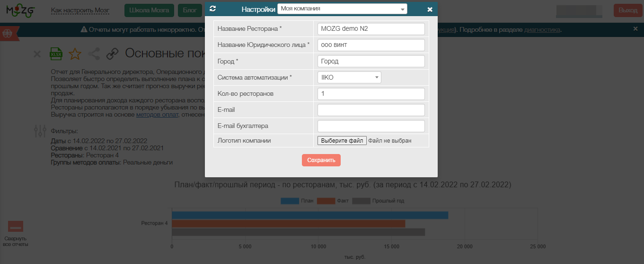
Task: Click the E-mail бухгалтера field
Action: coord(371,126)
